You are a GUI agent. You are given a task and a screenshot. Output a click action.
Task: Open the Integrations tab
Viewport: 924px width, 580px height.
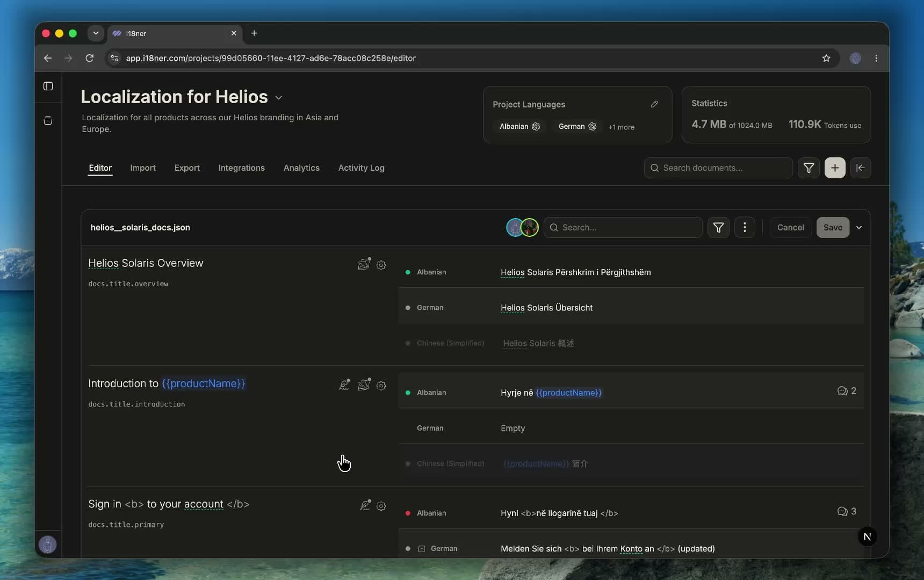click(241, 168)
